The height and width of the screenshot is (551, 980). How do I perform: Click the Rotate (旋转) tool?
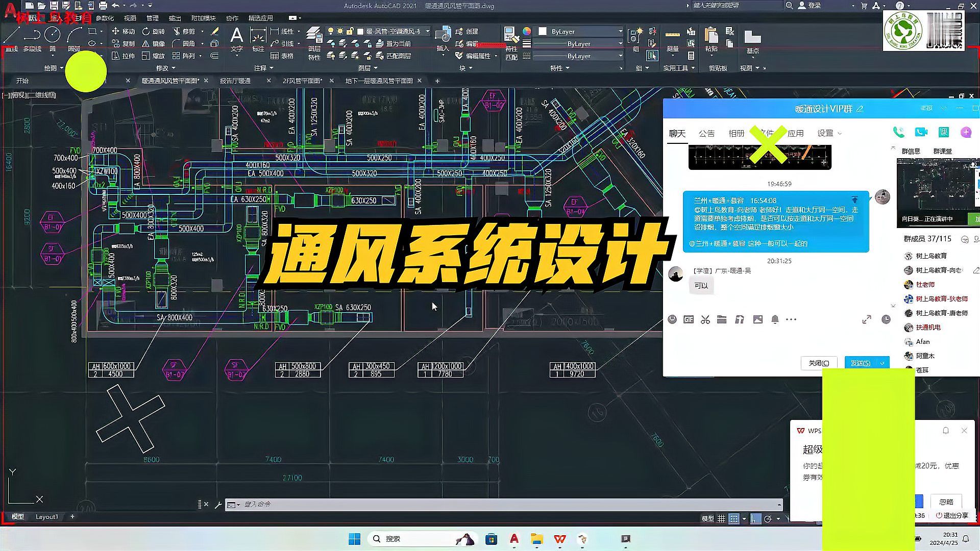(154, 31)
